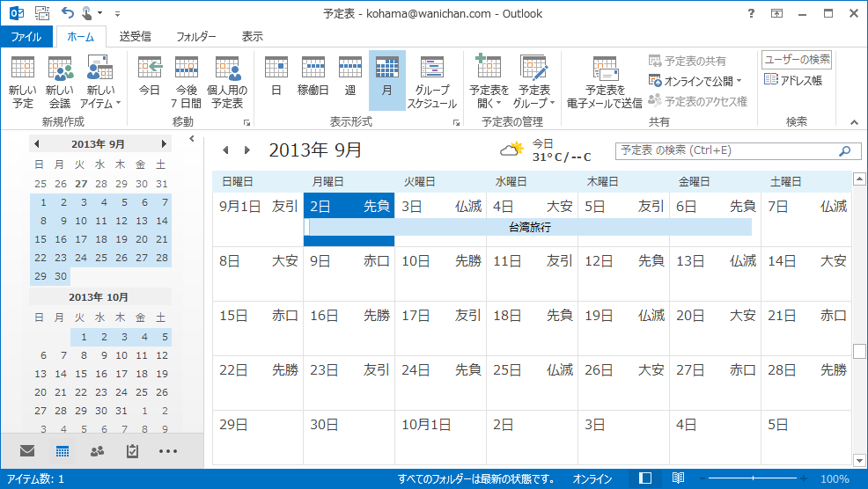Create a new appointment (新しい予定)
Image resolution: width=868 pixels, height=489 pixels.
tap(23, 82)
